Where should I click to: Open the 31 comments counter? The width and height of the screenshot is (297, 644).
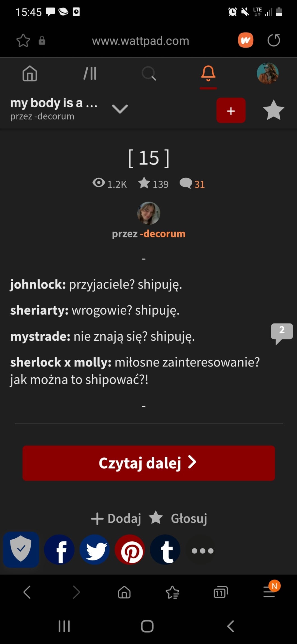coord(192,184)
